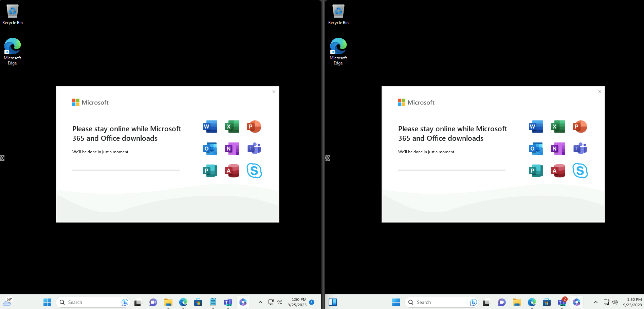Open Teams with 2 notifications, right taskbar

click(x=562, y=302)
